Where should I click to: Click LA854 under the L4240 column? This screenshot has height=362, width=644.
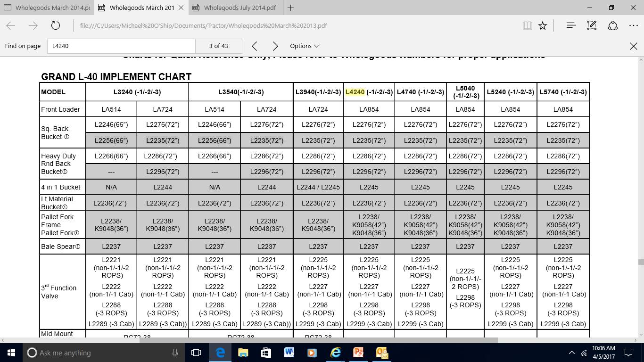(x=369, y=109)
